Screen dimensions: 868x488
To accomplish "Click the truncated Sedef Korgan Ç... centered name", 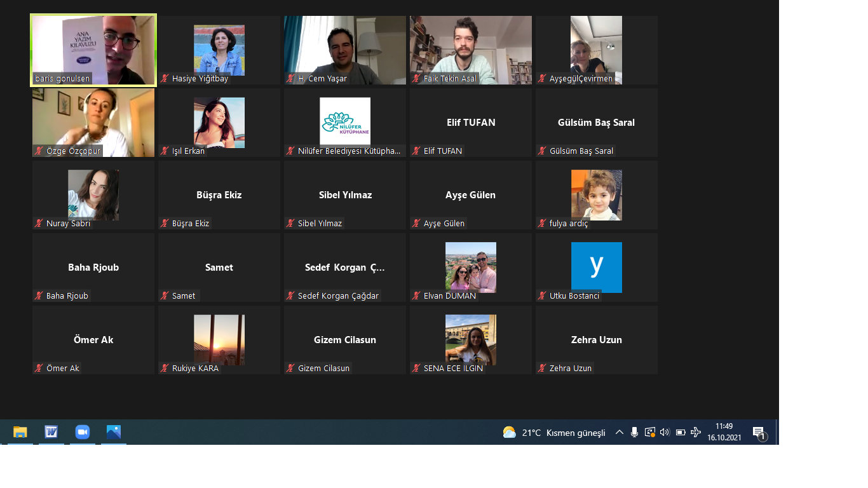I will pyautogui.click(x=345, y=268).
